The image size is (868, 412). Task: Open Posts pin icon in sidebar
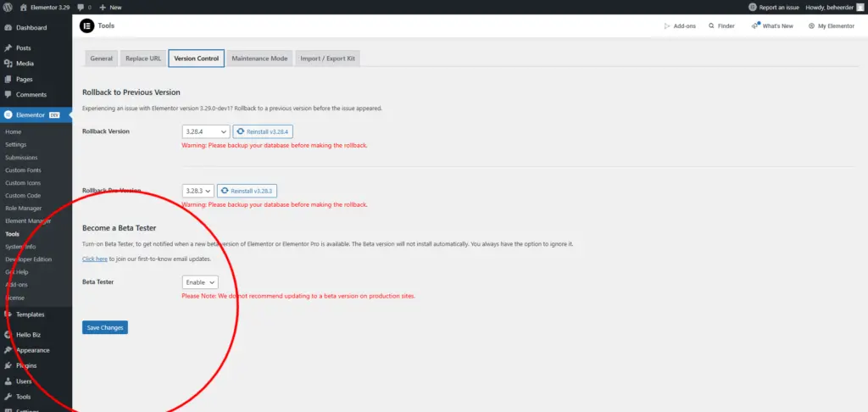click(x=8, y=48)
